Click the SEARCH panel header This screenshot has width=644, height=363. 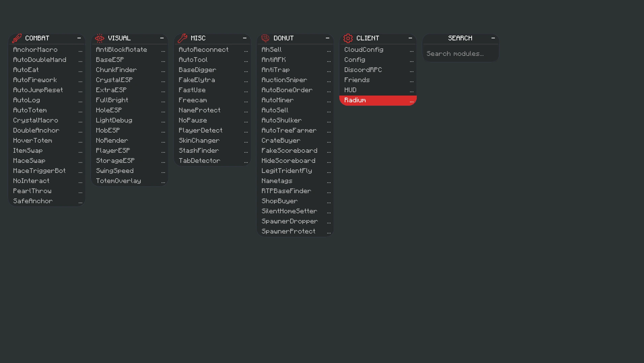460,38
